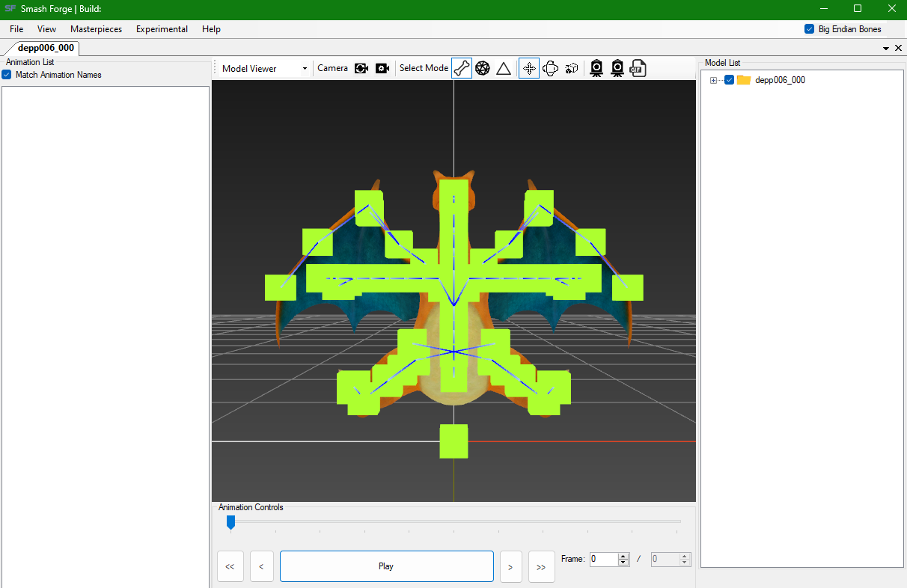This screenshot has width=907, height=588.
Task: Open the tab list dropdown arrow
Action: [x=886, y=48]
